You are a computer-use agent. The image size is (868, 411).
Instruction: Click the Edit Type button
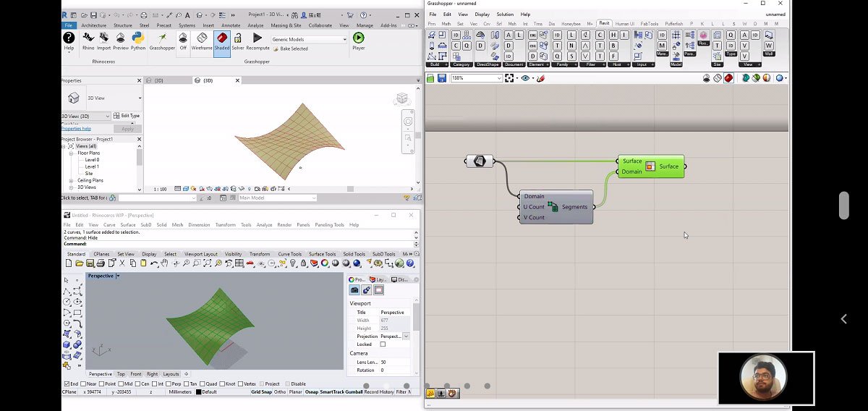(127, 116)
